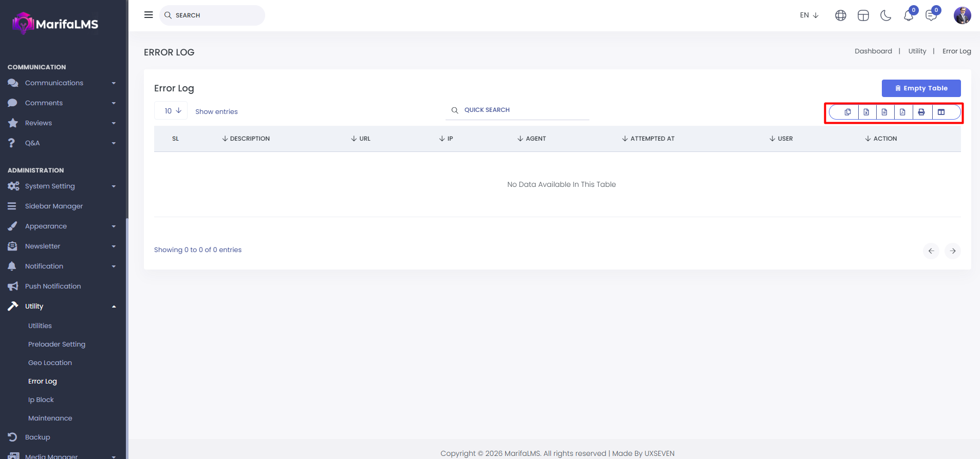980x459 pixels.
Task: Export the error log to Excel
Action: point(866,112)
